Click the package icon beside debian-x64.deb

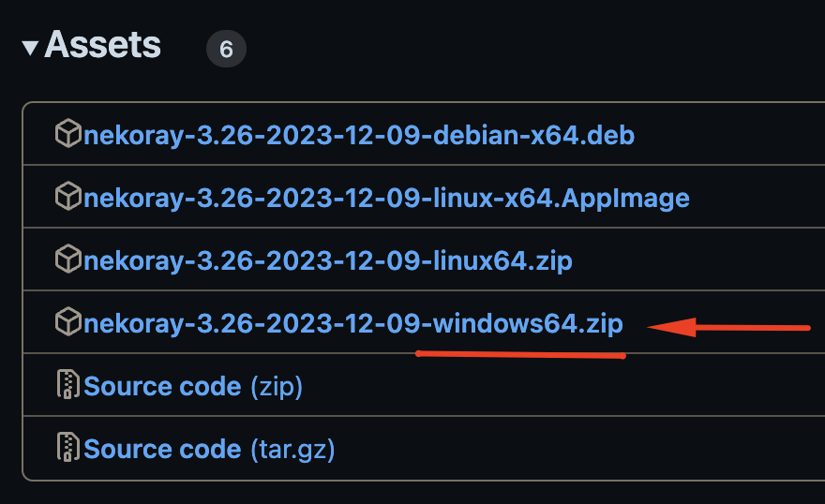(67, 135)
